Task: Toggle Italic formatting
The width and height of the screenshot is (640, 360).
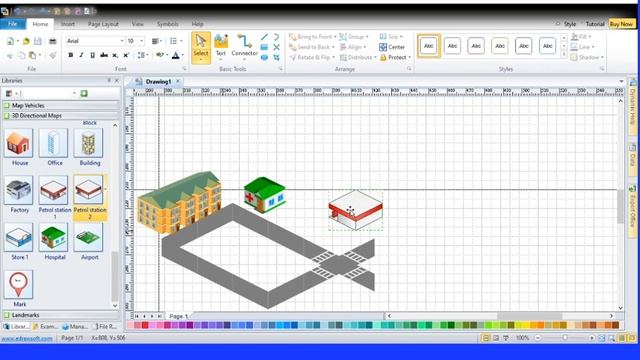Action: coord(81,55)
